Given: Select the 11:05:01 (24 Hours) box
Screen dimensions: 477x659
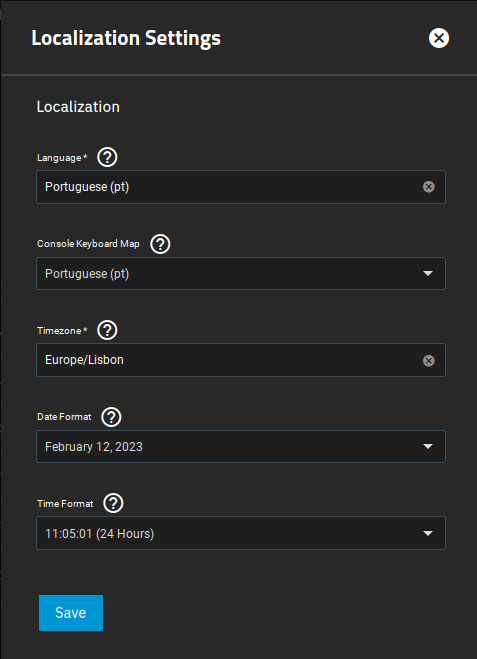Looking at the screenshot, I should [241, 533].
